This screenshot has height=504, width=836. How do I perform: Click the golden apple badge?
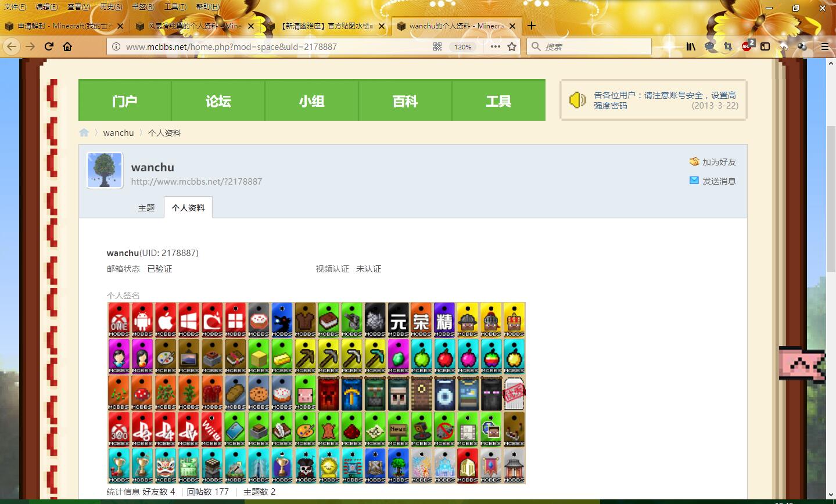tap(514, 357)
